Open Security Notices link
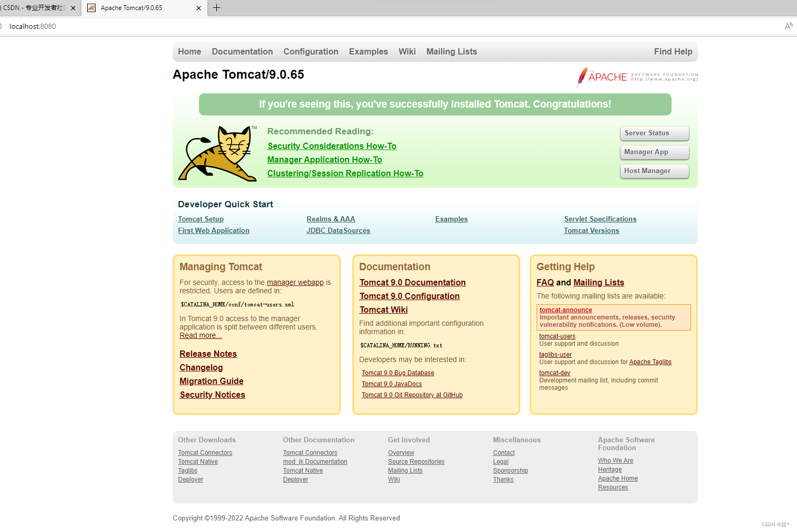This screenshot has height=532, width=797. (x=213, y=395)
